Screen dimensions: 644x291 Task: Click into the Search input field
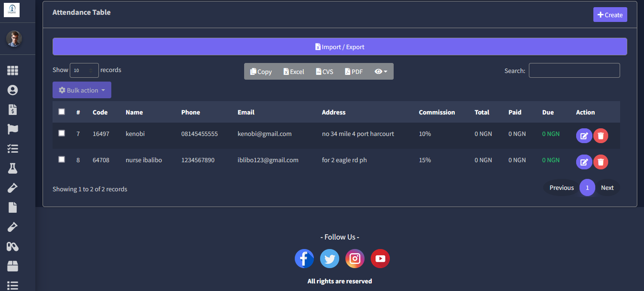point(574,71)
